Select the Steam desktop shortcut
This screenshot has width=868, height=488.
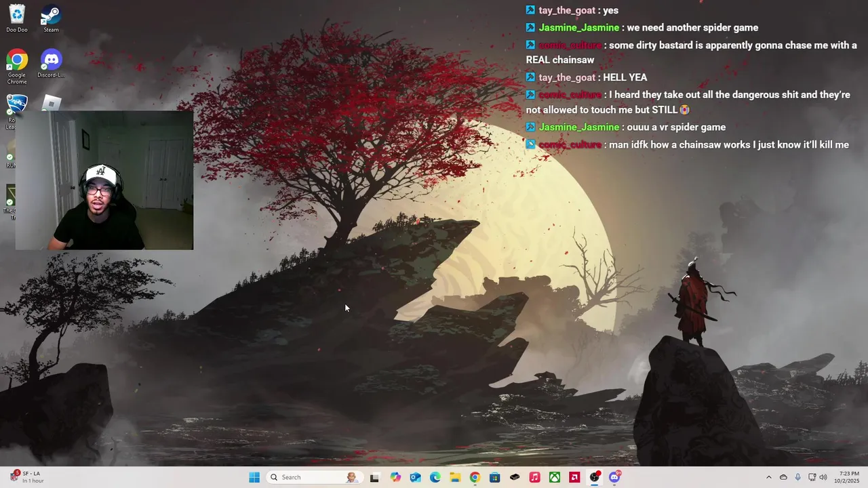51,18
